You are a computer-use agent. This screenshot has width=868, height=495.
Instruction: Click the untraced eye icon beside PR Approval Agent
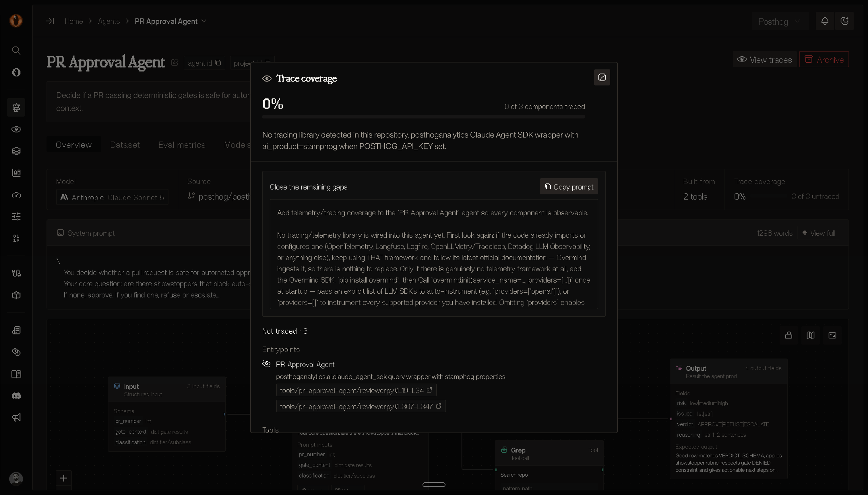(x=266, y=364)
